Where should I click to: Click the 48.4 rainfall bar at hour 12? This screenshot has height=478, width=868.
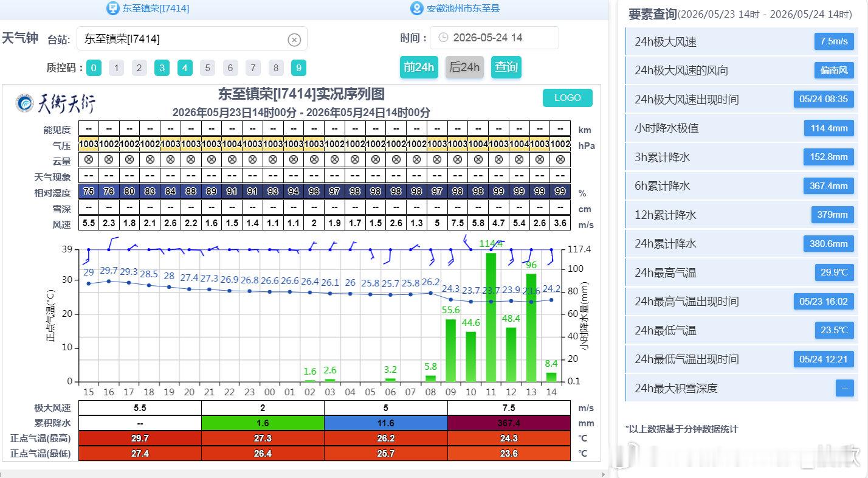(511, 355)
